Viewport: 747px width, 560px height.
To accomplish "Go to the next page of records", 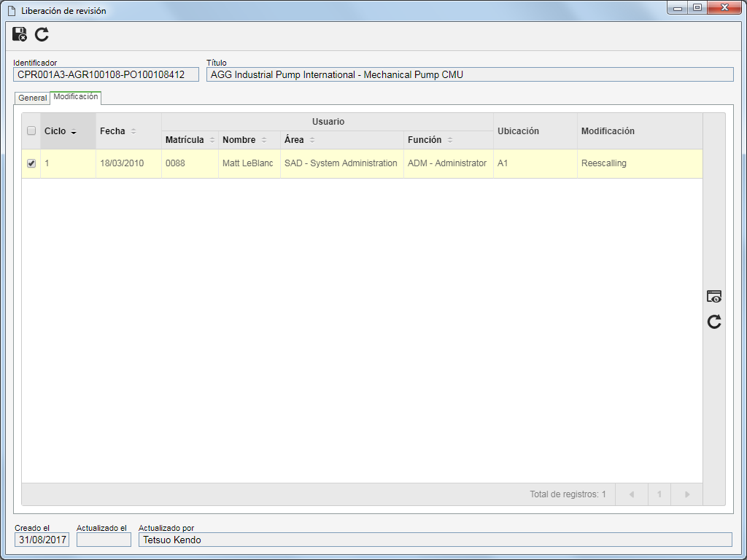I will tap(687, 494).
